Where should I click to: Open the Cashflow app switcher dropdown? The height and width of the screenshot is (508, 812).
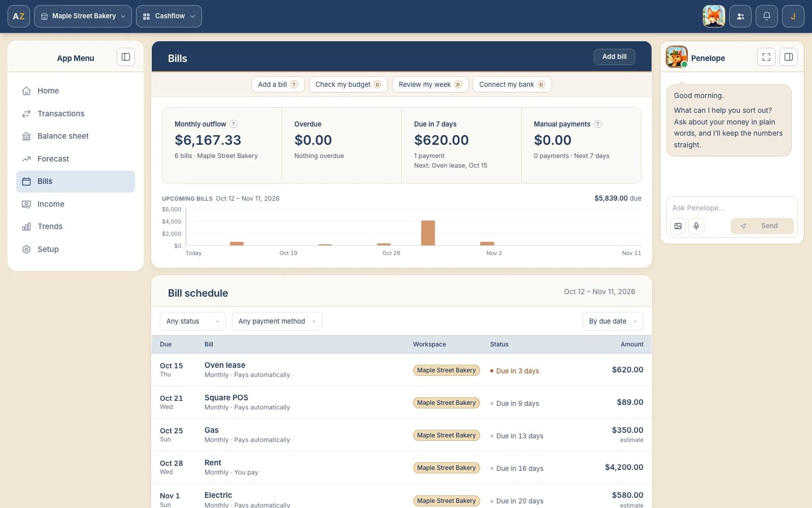pyautogui.click(x=169, y=16)
